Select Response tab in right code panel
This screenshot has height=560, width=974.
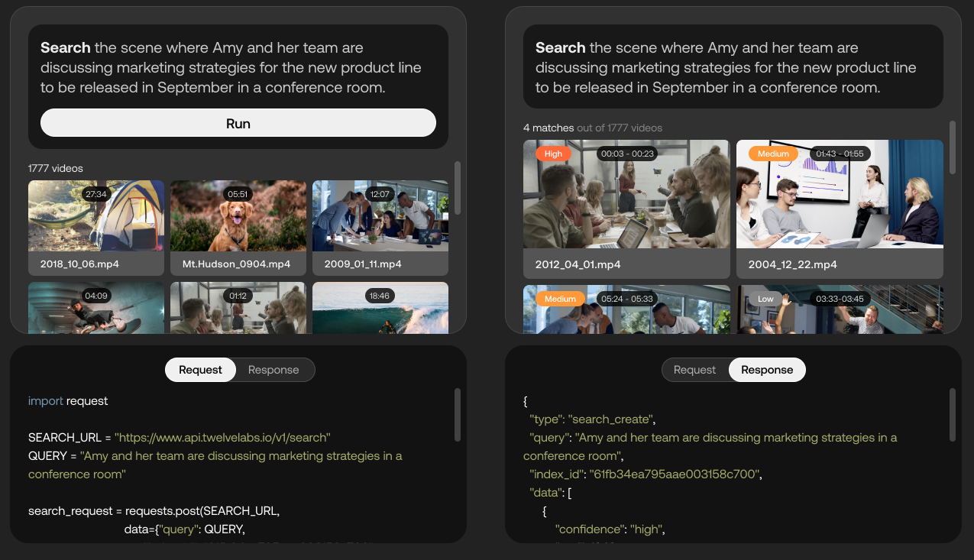tap(767, 370)
